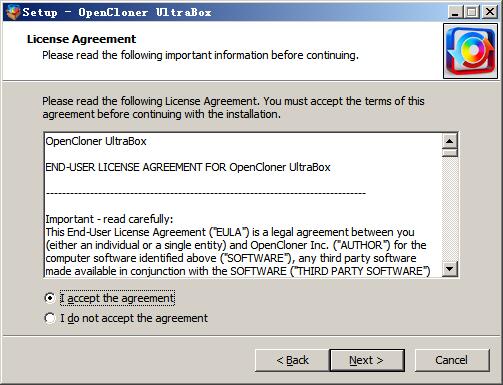Click the END-USER LICENSE AGREEMENT heading line
The width and height of the screenshot is (503, 385).
[x=188, y=167]
